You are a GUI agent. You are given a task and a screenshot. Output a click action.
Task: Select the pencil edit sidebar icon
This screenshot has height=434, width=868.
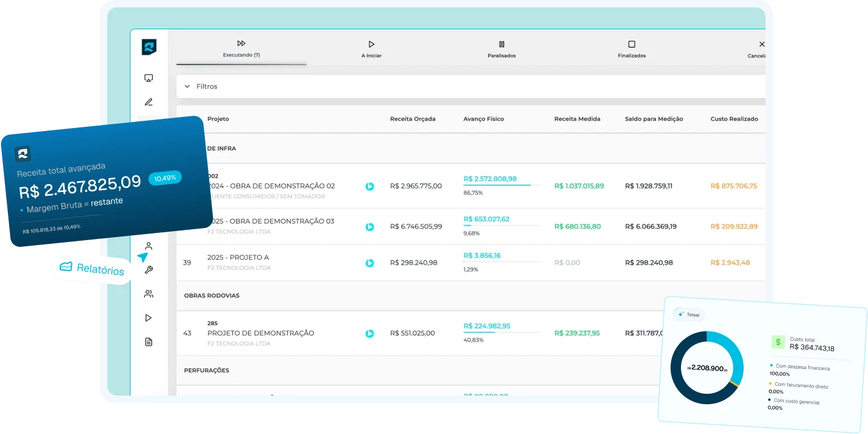[x=149, y=102]
